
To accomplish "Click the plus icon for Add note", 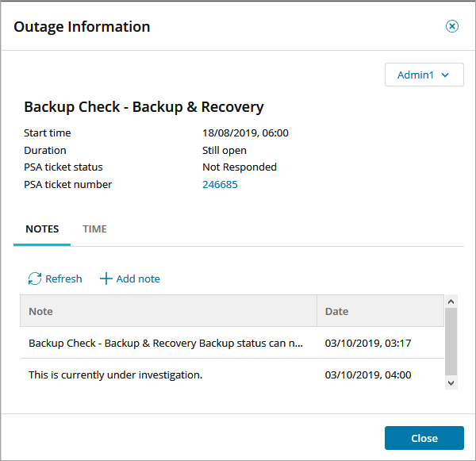I will [x=106, y=279].
